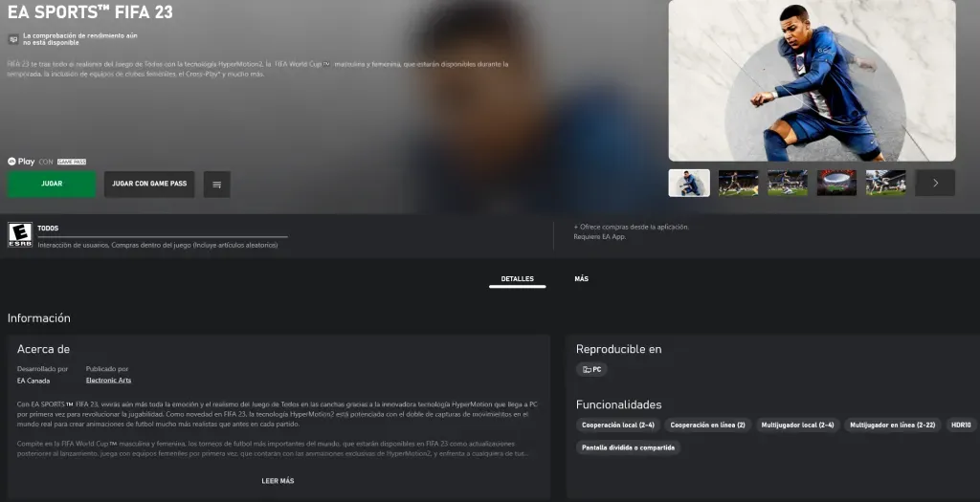980x502 pixels.
Task: Click the ESRB rating badge
Action: pos(19,235)
